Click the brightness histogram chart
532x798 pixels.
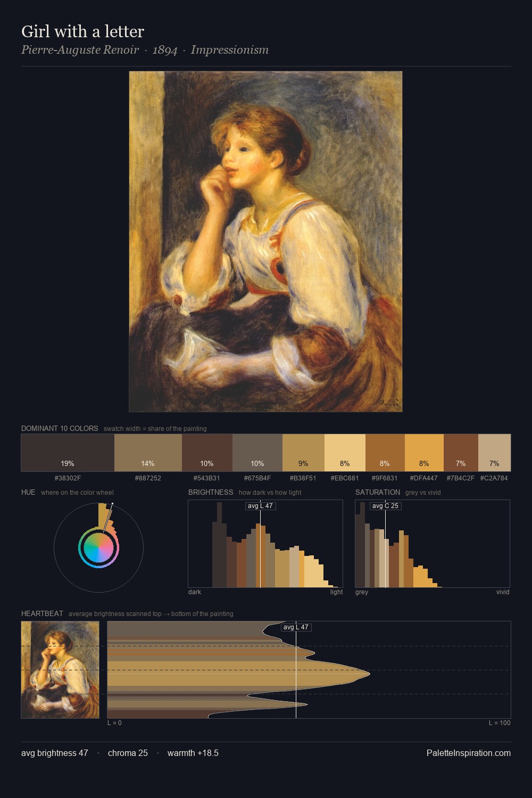pyautogui.click(x=265, y=544)
